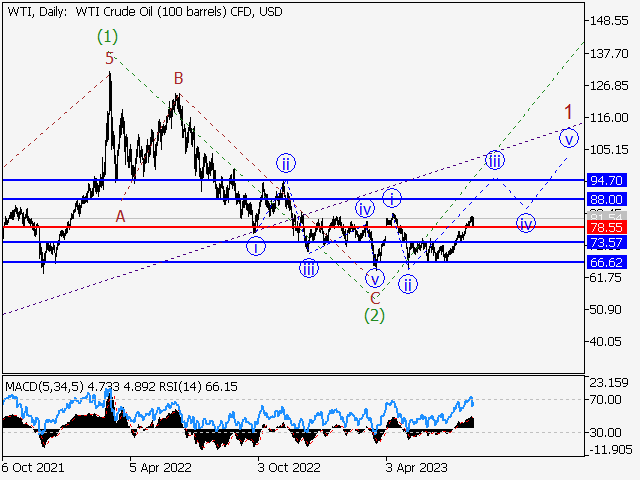Click the 23.159 indicator scale value
This screenshot has width=640, height=480.
[x=609, y=383]
